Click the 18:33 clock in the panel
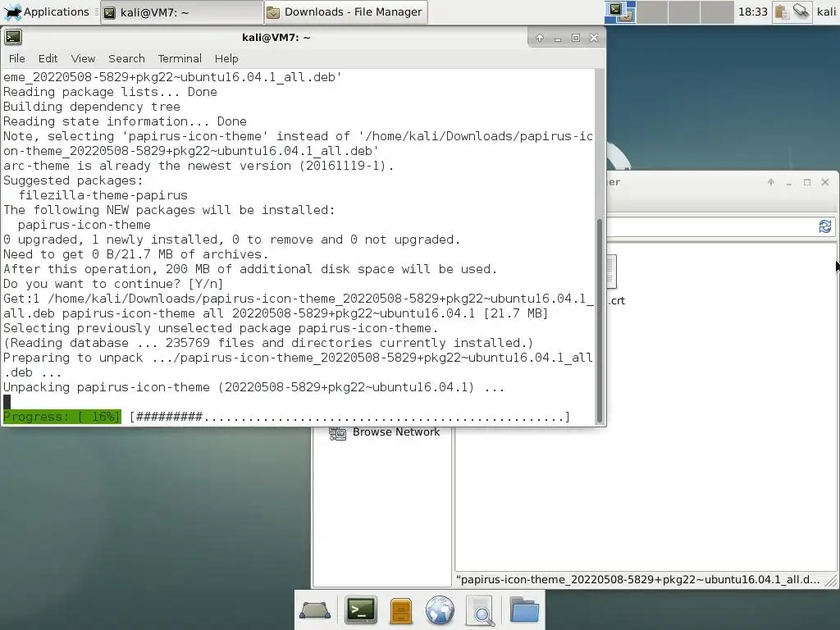Viewport: 840px width, 630px height. pyautogui.click(x=753, y=11)
